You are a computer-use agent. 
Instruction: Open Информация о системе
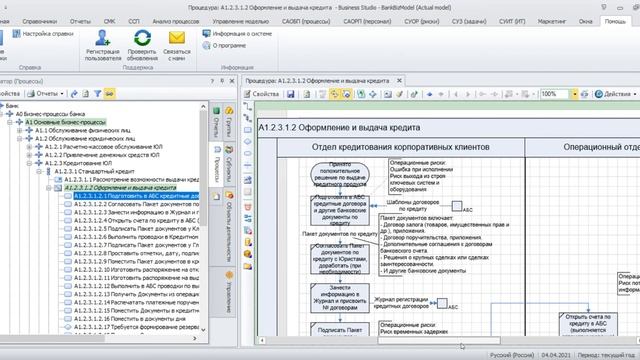click(x=237, y=33)
